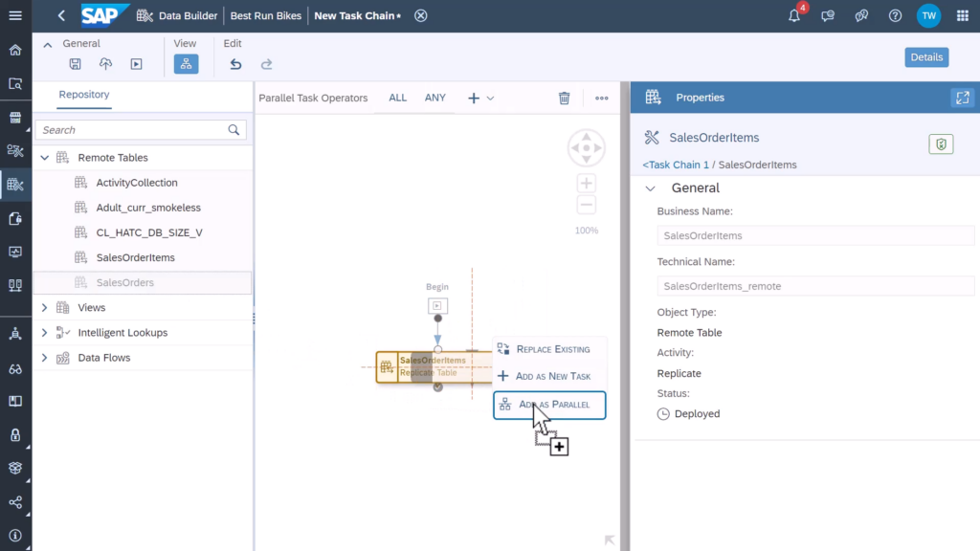
Task: Expand the Views tree node
Action: [44, 308]
